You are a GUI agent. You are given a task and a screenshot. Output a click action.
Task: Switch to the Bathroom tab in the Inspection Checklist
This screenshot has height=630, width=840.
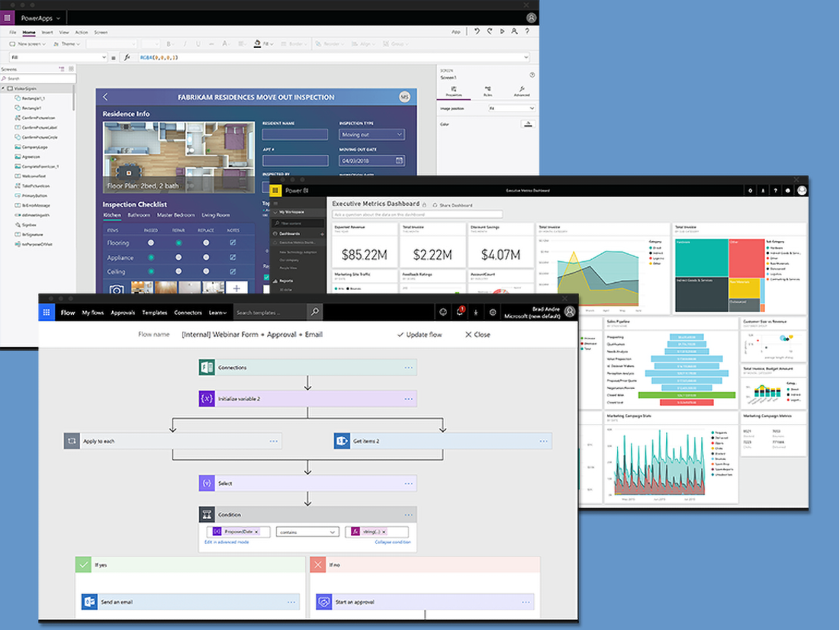[x=138, y=215]
